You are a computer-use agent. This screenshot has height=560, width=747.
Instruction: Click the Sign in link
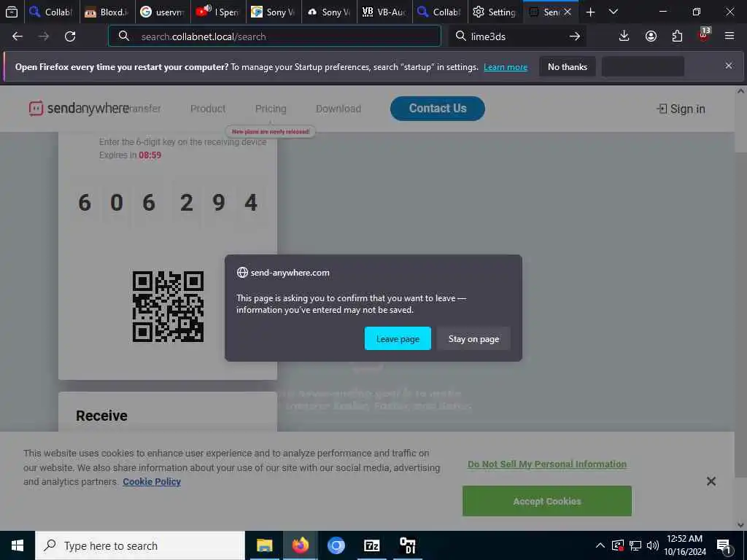[x=681, y=109]
